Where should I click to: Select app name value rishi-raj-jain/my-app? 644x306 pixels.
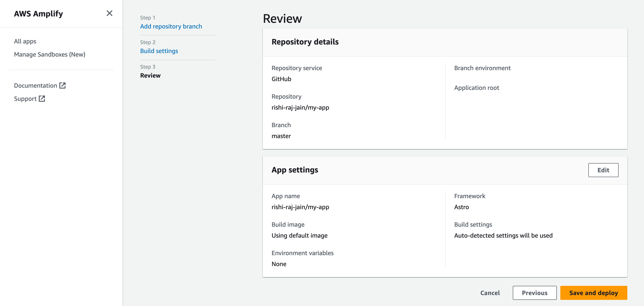tap(300, 207)
